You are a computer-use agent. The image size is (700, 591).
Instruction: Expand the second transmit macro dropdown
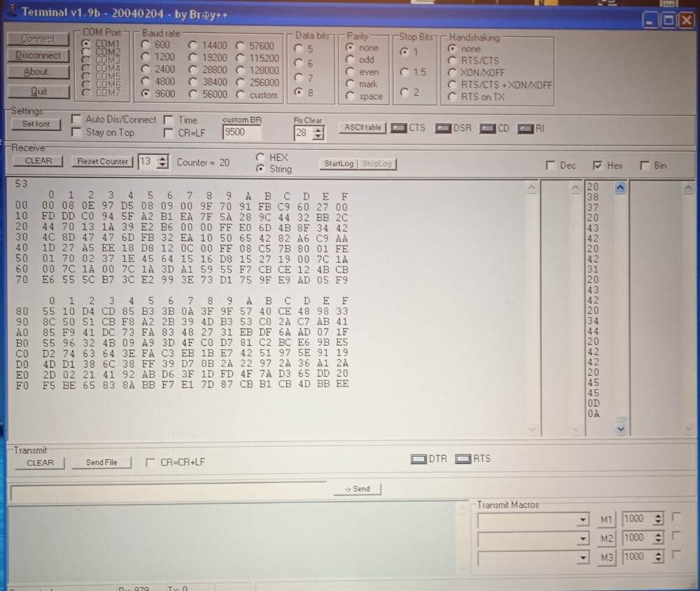tap(582, 538)
